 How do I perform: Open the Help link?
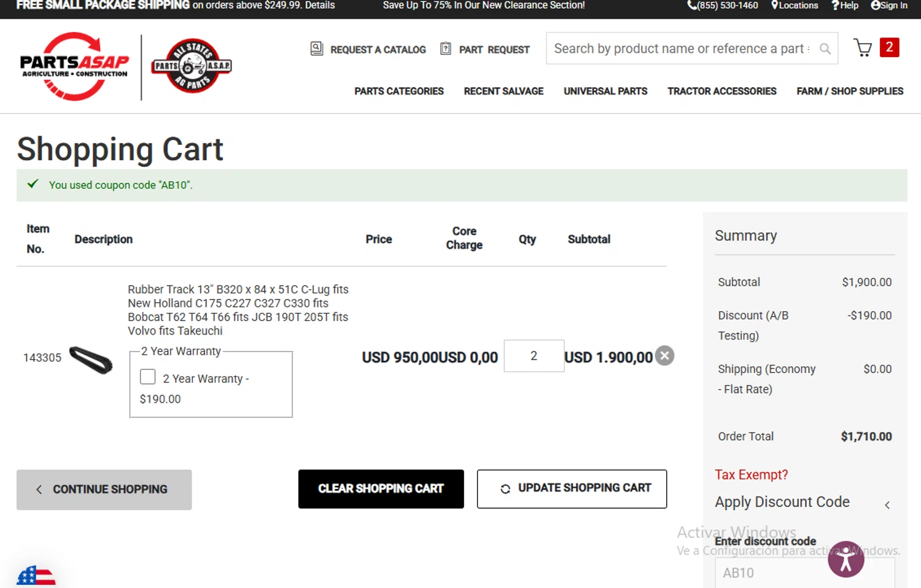845,6
